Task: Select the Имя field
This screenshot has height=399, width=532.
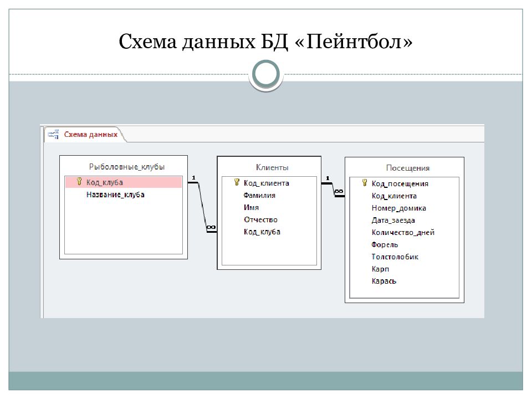Action: (x=251, y=208)
